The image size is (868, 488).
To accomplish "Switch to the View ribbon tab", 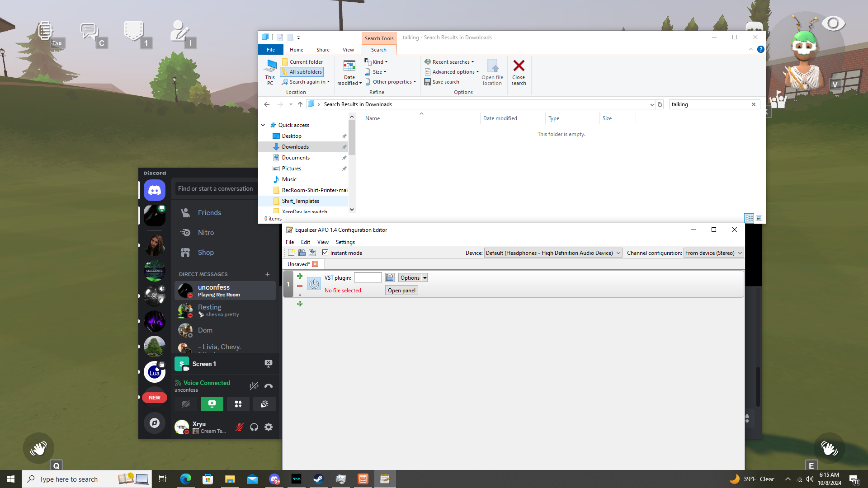I will point(348,50).
